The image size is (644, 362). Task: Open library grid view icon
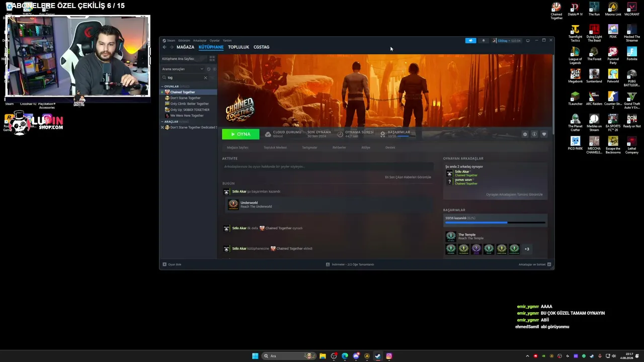(x=212, y=59)
